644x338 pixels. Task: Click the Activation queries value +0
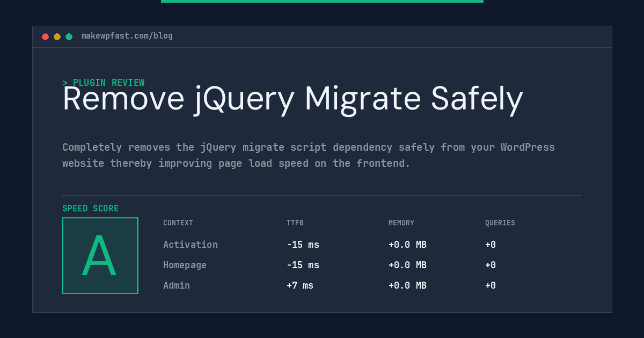491,245
